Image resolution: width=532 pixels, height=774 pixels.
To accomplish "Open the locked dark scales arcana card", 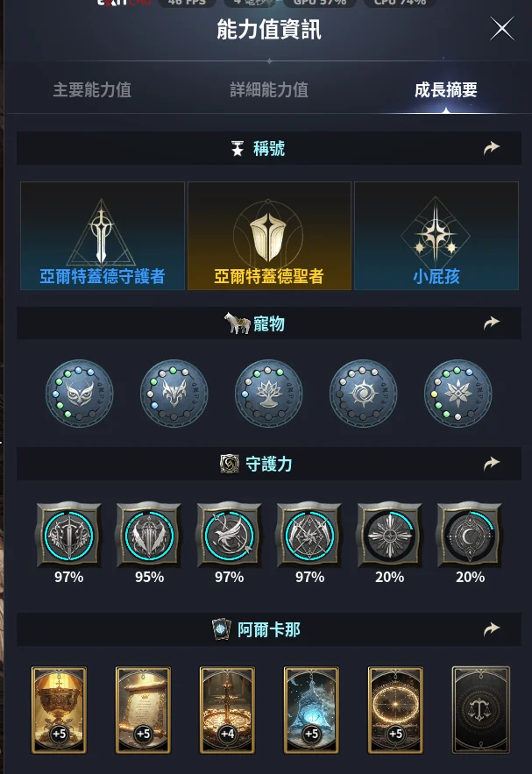I will [480, 710].
